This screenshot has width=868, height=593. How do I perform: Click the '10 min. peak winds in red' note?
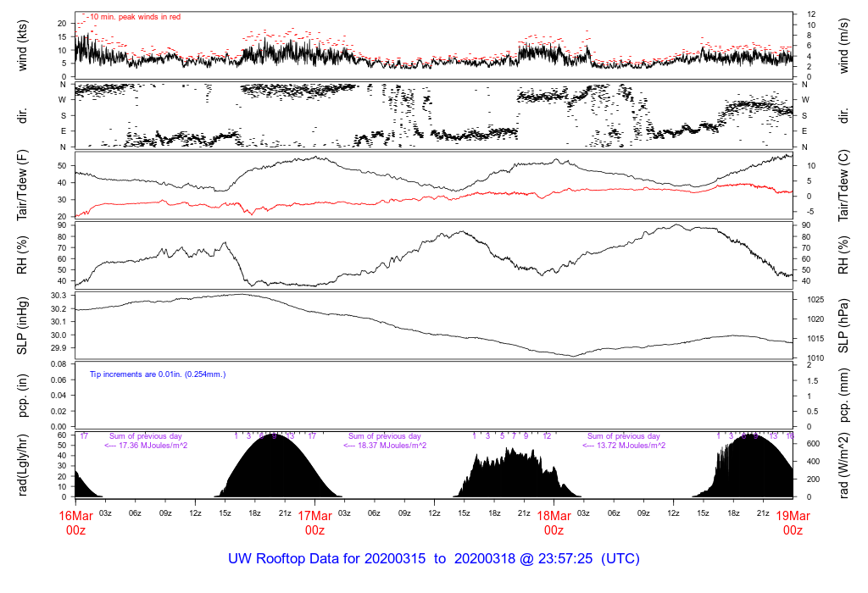tap(135, 17)
